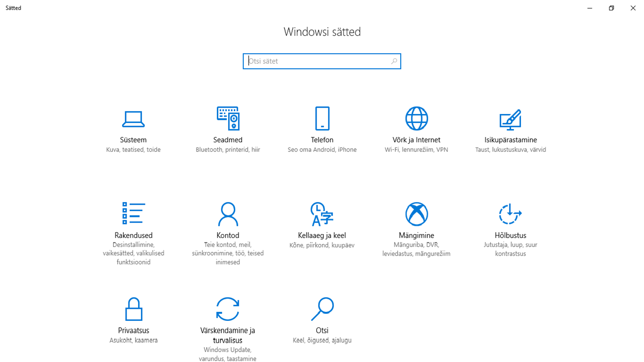This screenshot has height=362, width=644.
Task: Click the Kellaaeg ja keel label
Action: 322,235
